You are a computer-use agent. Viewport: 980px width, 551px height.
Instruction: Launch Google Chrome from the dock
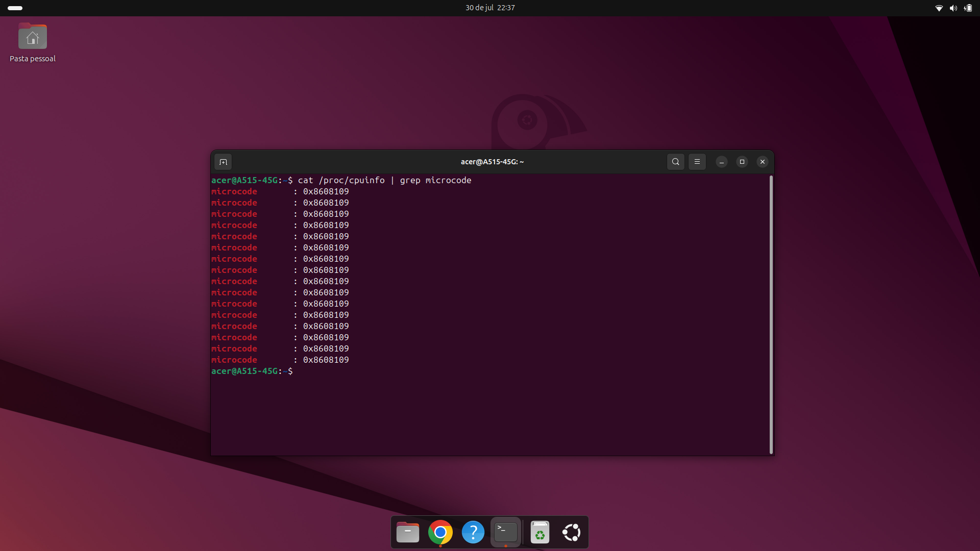(440, 532)
